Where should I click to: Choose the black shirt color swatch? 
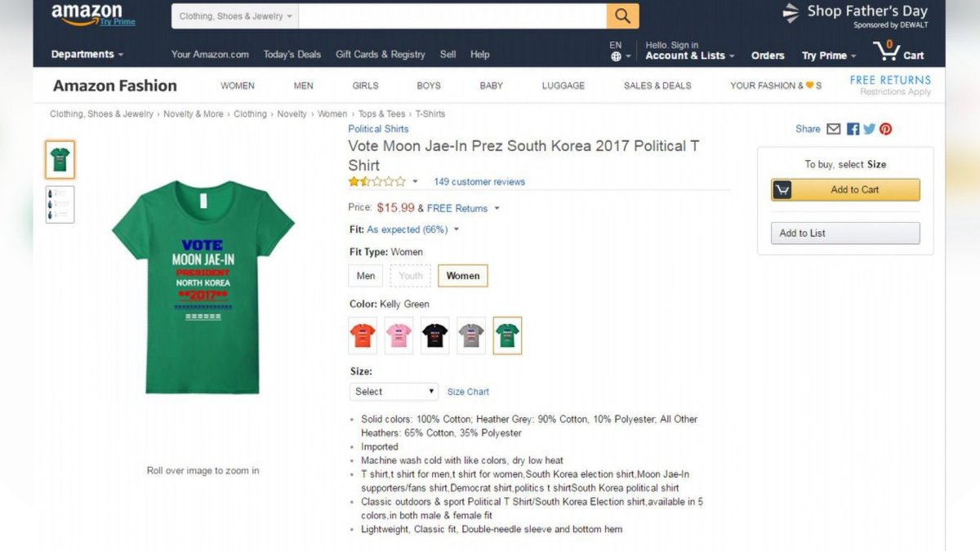coord(435,335)
